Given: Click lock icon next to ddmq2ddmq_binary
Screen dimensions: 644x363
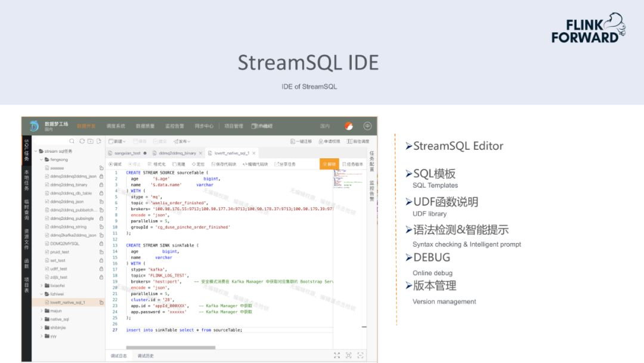Looking at the screenshot, I should 101,184.
